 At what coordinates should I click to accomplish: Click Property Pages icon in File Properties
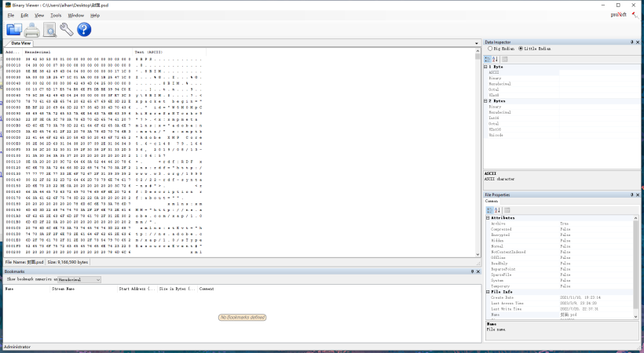(x=507, y=210)
